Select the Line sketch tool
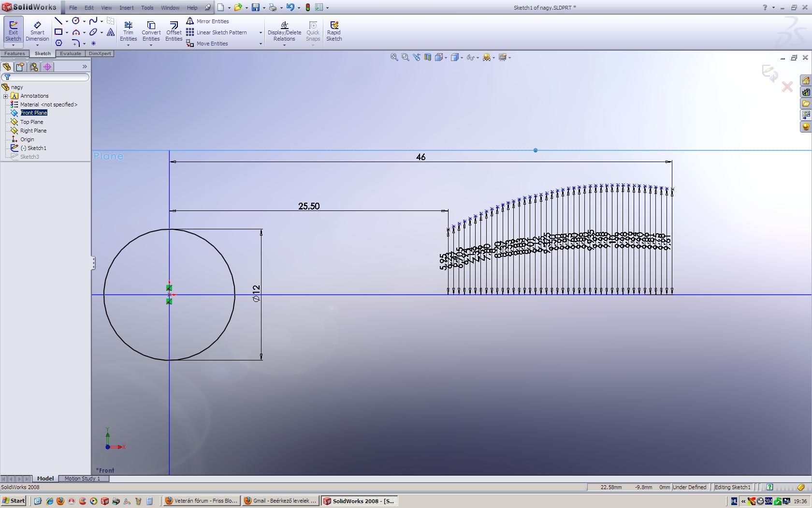The width and height of the screenshot is (812, 508). tap(58, 21)
